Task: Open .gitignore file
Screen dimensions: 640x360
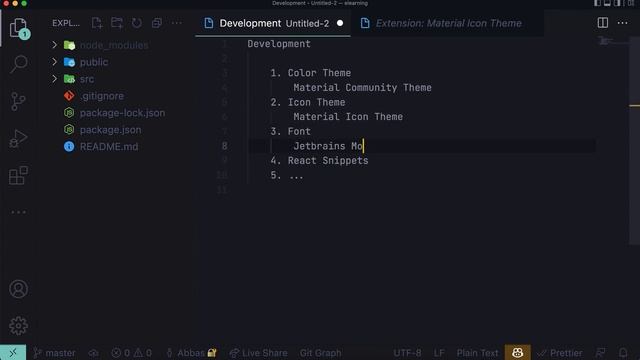Action: click(102, 96)
